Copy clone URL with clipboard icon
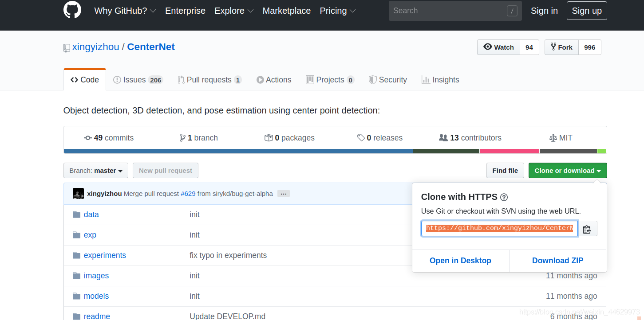644x320 pixels. coord(587,229)
